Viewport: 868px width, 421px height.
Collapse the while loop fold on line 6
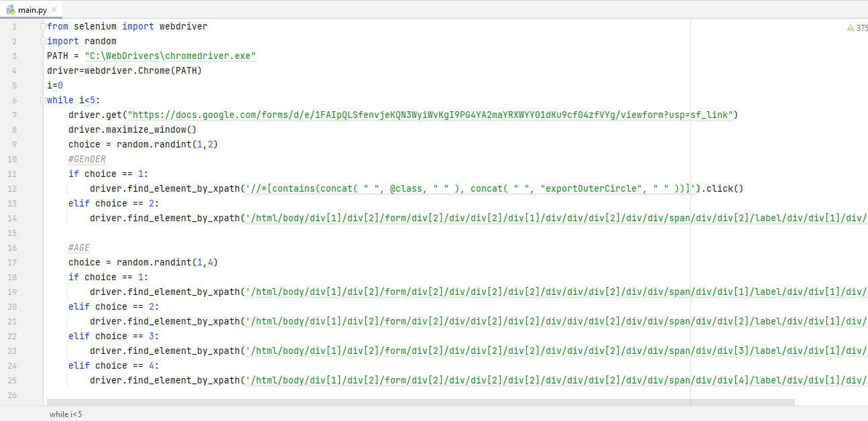44,101
